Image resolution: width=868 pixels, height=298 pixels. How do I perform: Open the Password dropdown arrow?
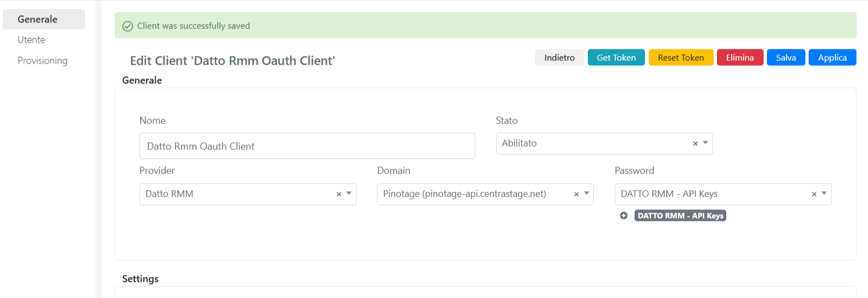click(x=824, y=194)
